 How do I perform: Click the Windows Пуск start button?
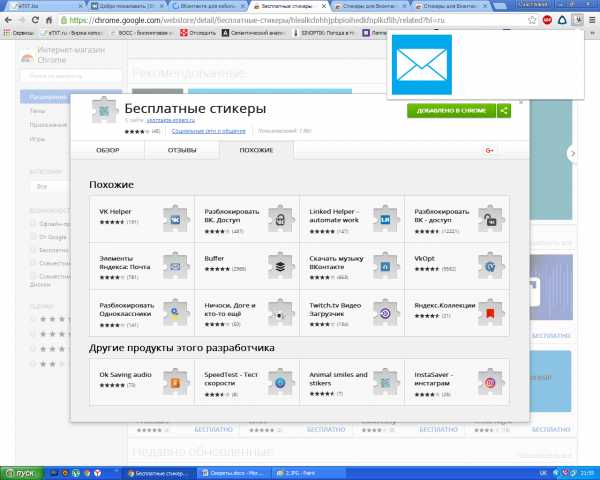point(21,473)
